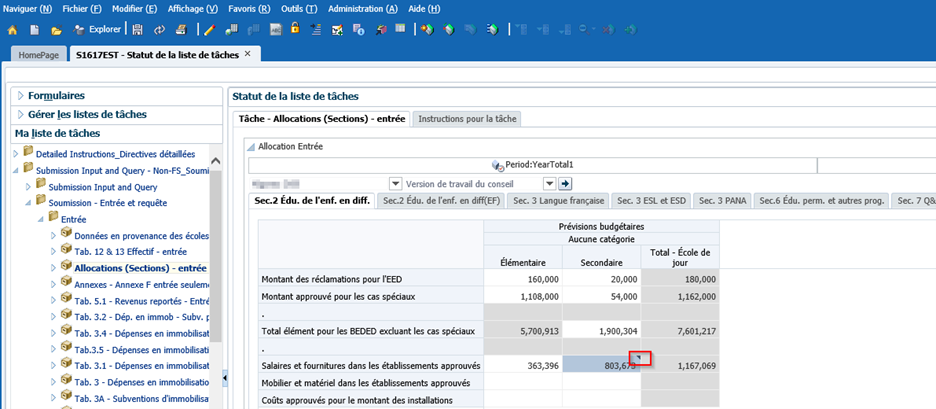Click the Refresh arrows icon
This screenshot has width=936, height=409.
click(158, 30)
